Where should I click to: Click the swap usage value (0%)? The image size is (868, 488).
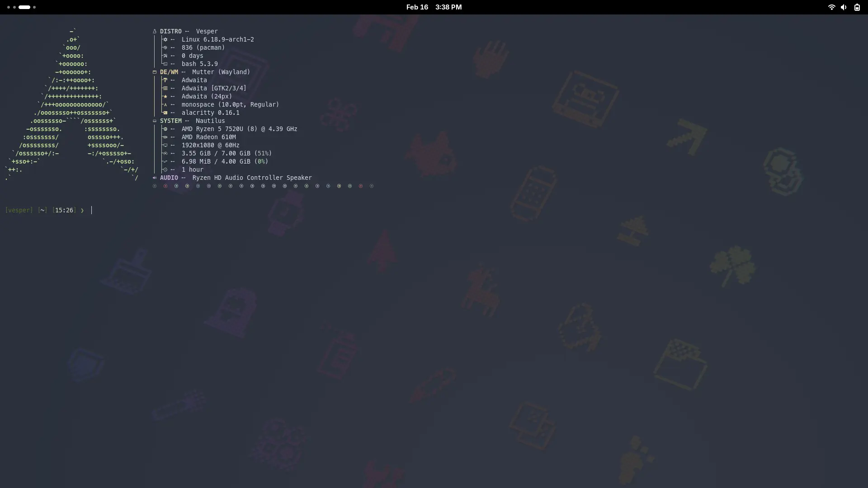261,162
